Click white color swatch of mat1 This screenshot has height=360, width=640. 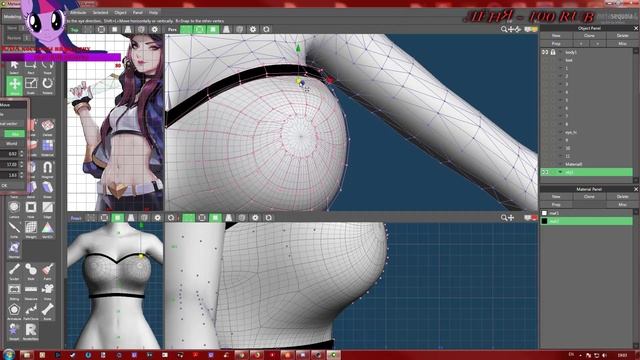pos(544,213)
